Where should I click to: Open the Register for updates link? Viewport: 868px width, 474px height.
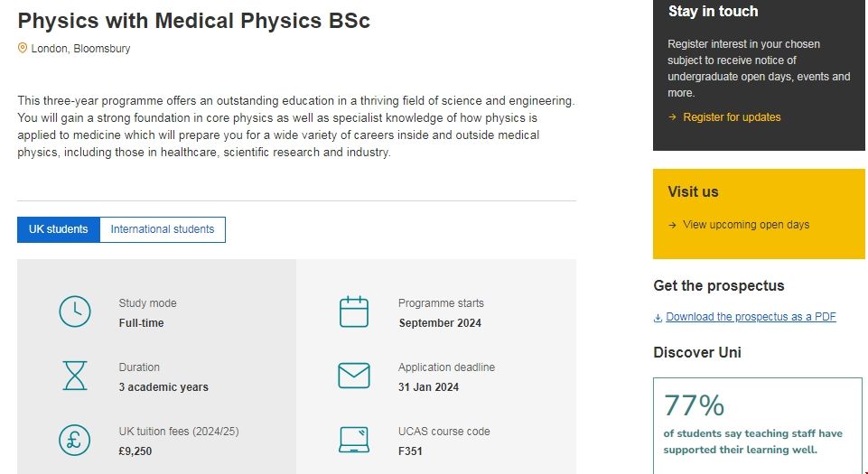pos(732,117)
